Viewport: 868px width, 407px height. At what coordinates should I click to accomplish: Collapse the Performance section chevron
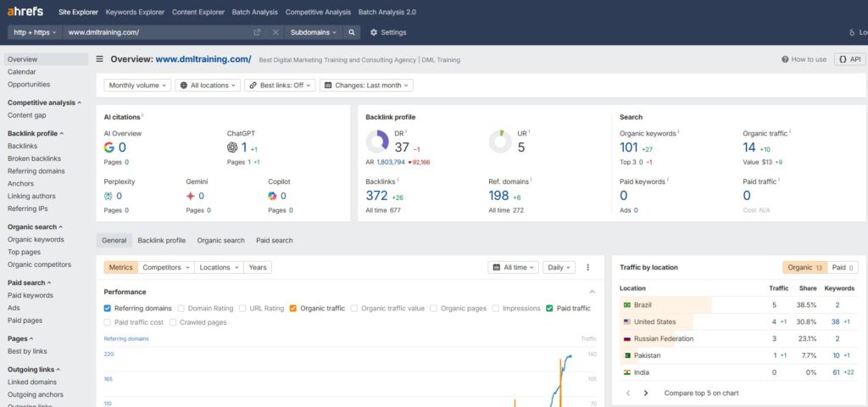coord(593,292)
